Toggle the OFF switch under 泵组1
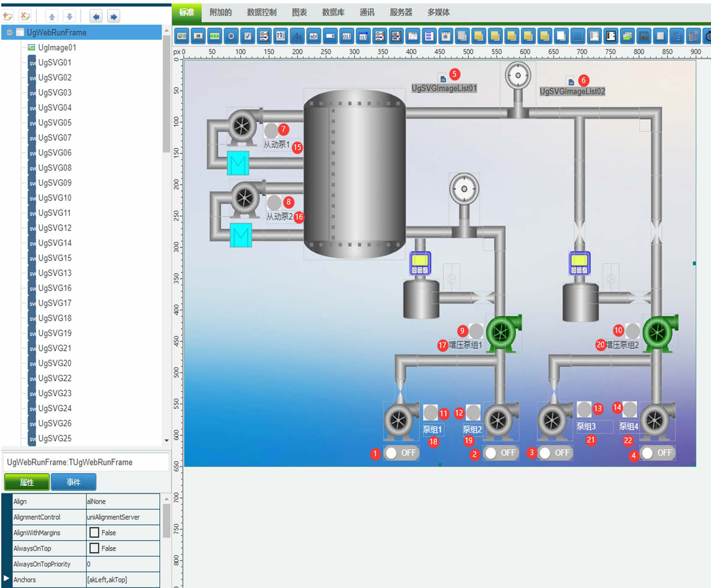 pyautogui.click(x=401, y=453)
